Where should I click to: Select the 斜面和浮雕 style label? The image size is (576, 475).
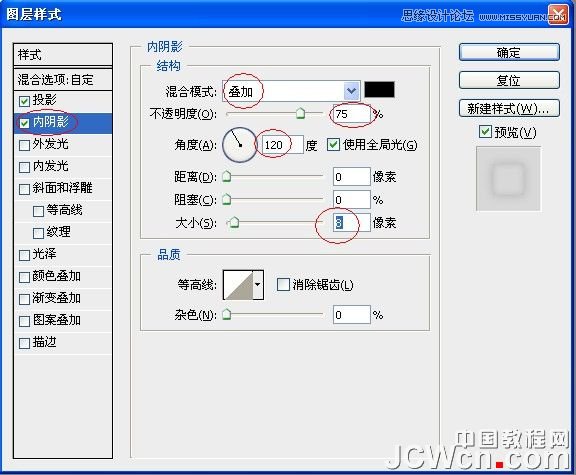tap(62, 188)
